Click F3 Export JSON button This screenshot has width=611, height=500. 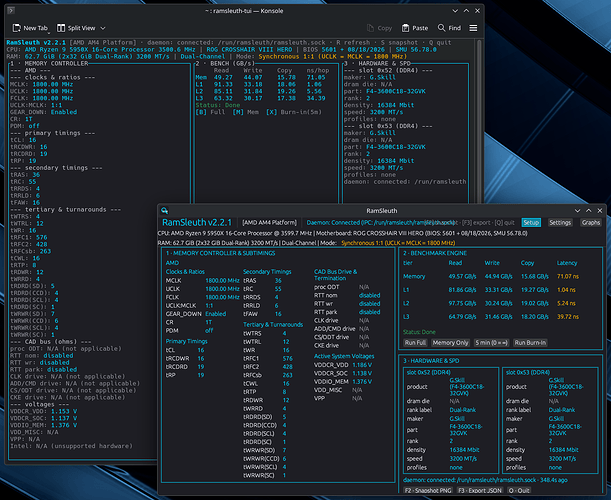click(480, 490)
